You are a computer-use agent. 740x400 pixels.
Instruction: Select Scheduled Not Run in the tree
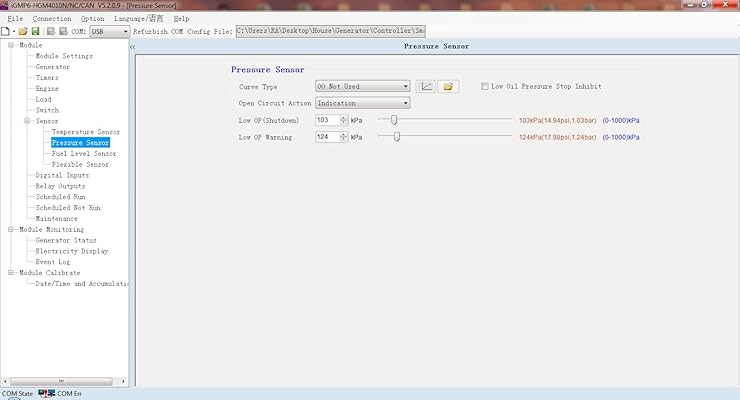coord(68,208)
